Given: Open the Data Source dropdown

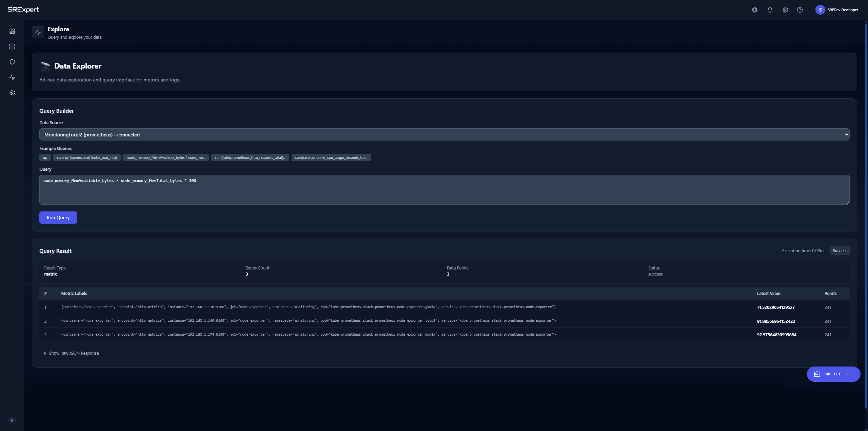Looking at the screenshot, I should coord(444,134).
